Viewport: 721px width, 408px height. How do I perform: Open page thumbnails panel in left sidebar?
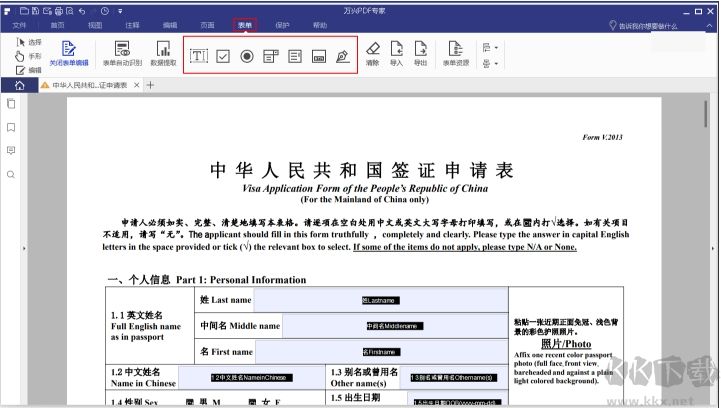(x=11, y=103)
